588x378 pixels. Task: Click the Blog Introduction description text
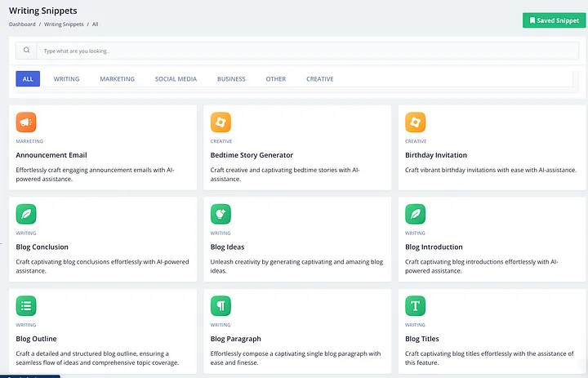click(482, 267)
